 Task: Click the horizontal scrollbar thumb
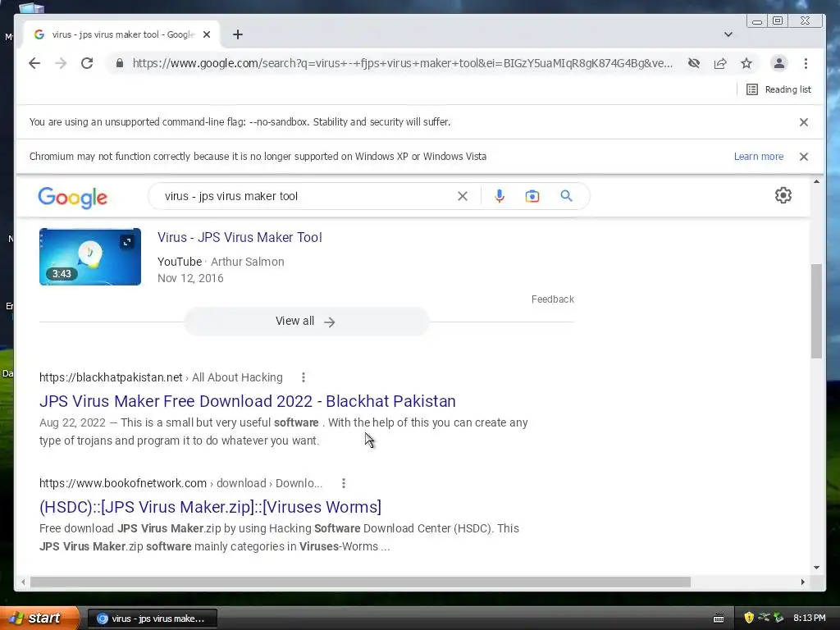tap(361, 582)
